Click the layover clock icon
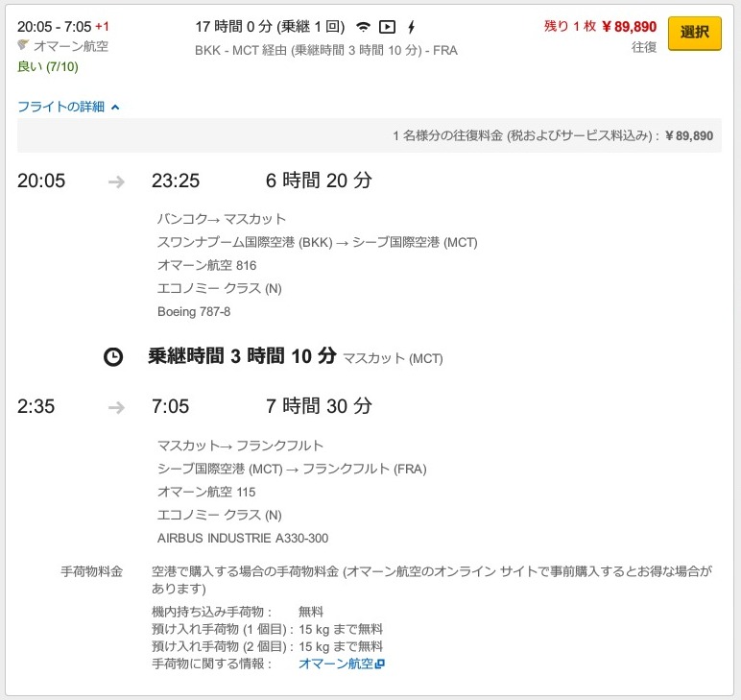The width and height of the screenshot is (741, 700). [x=113, y=356]
